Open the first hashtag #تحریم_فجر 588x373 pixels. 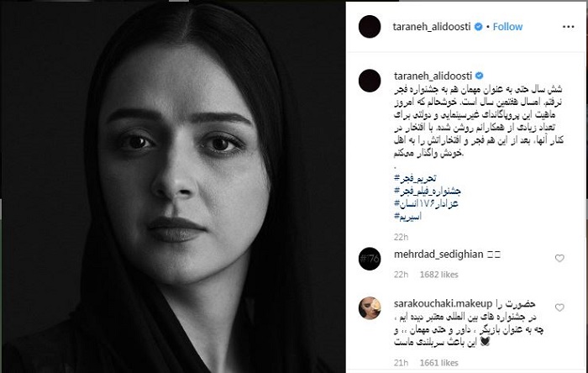tap(415, 178)
